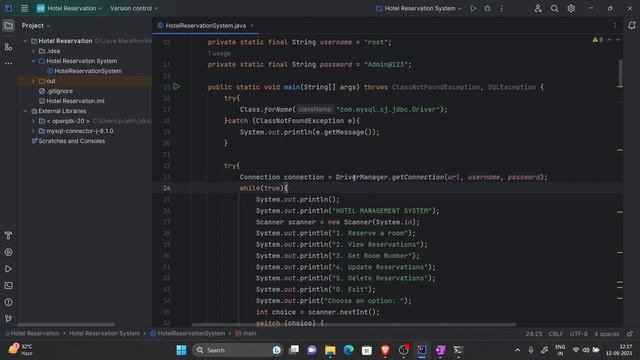Click run gutter icon beside main method

(x=176, y=87)
